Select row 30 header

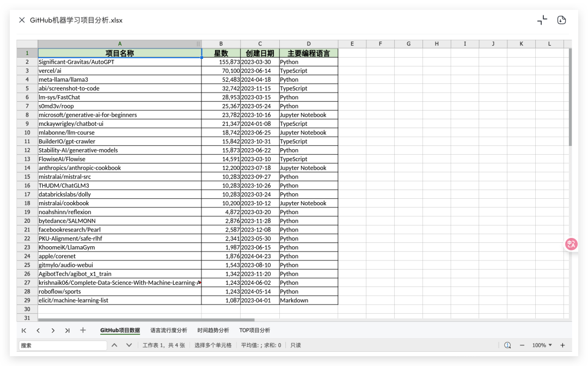tap(27, 309)
